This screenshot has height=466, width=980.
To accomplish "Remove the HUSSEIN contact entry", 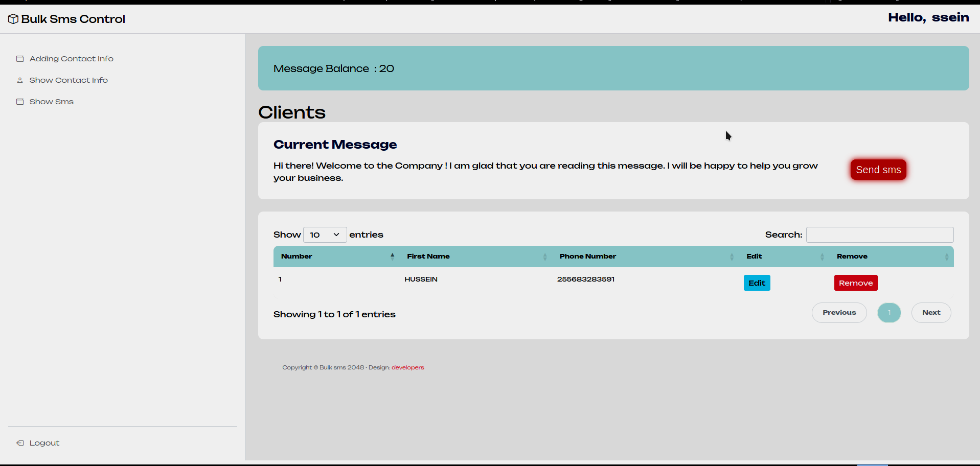I will pos(855,283).
